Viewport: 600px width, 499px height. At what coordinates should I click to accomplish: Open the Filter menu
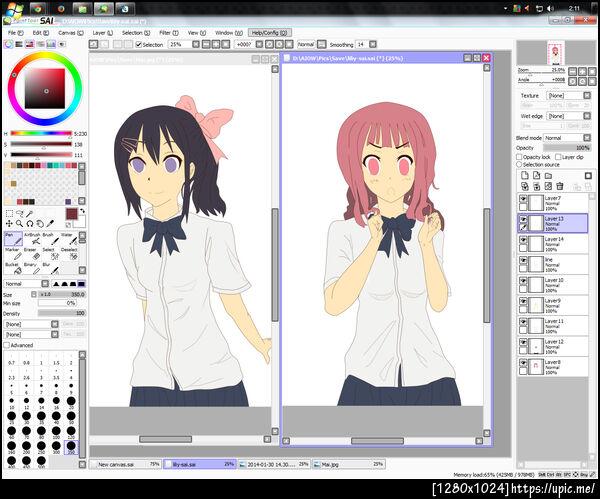(x=169, y=33)
